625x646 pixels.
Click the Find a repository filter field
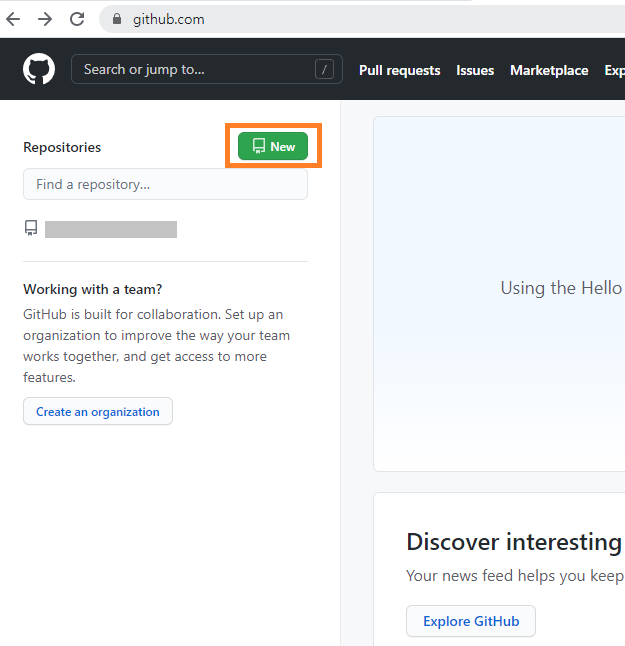coord(165,184)
